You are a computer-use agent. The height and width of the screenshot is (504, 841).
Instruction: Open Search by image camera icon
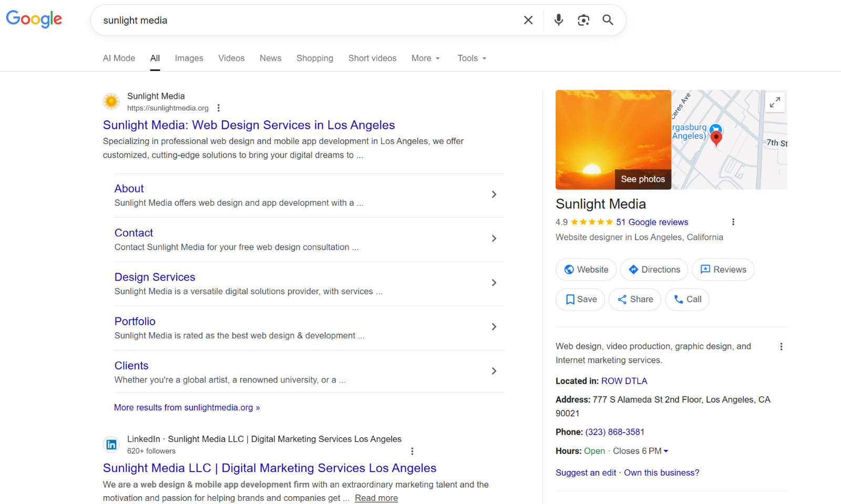(x=583, y=20)
